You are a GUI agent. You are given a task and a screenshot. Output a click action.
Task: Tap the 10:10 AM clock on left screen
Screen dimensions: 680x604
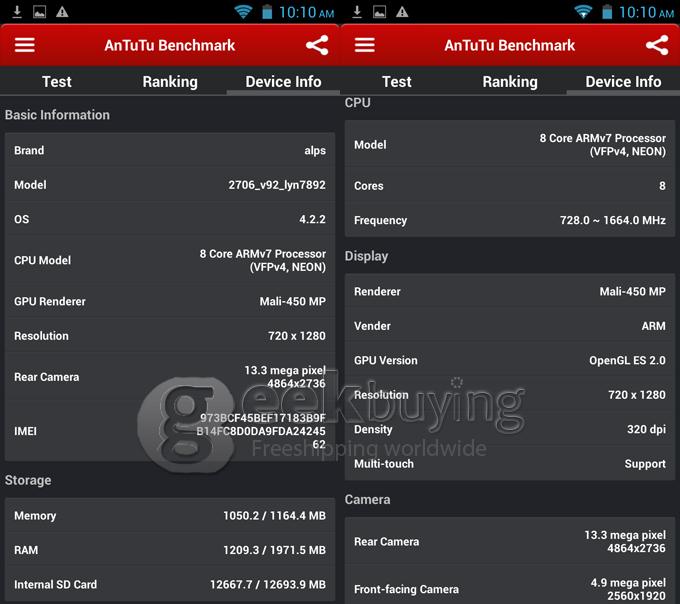pos(306,12)
